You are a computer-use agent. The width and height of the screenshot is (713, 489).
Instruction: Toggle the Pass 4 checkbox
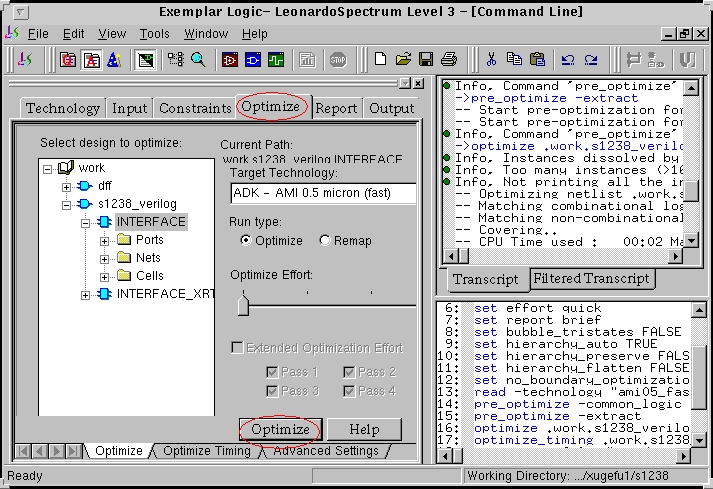tap(349, 391)
